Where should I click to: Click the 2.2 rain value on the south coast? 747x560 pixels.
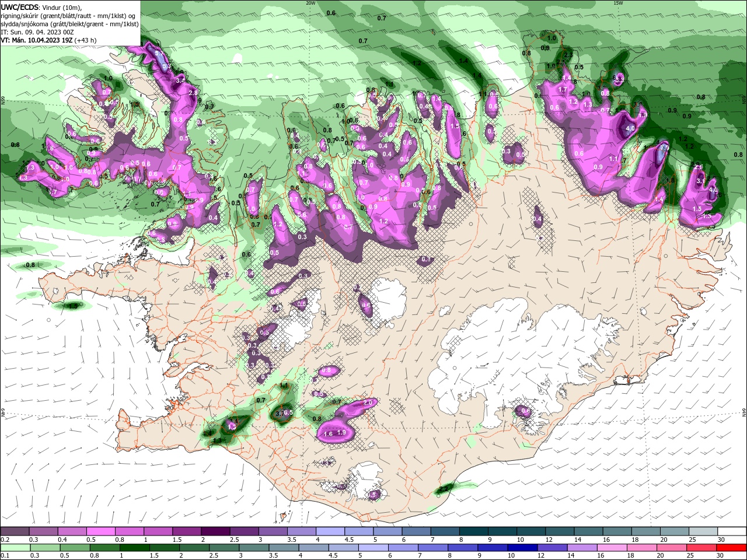tap(444, 488)
